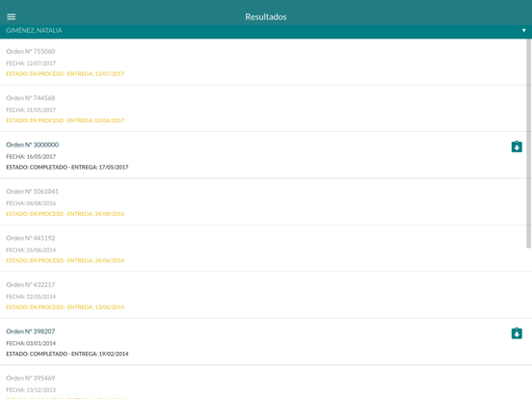Select FECHA: 04/08/2016 line
This screenshot has height=399, width=532.
pyautogui.click(x=31, y=203)
